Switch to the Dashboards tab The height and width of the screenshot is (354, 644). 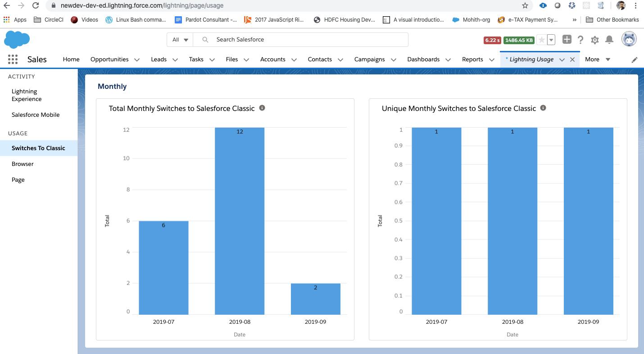click(423, 59)
